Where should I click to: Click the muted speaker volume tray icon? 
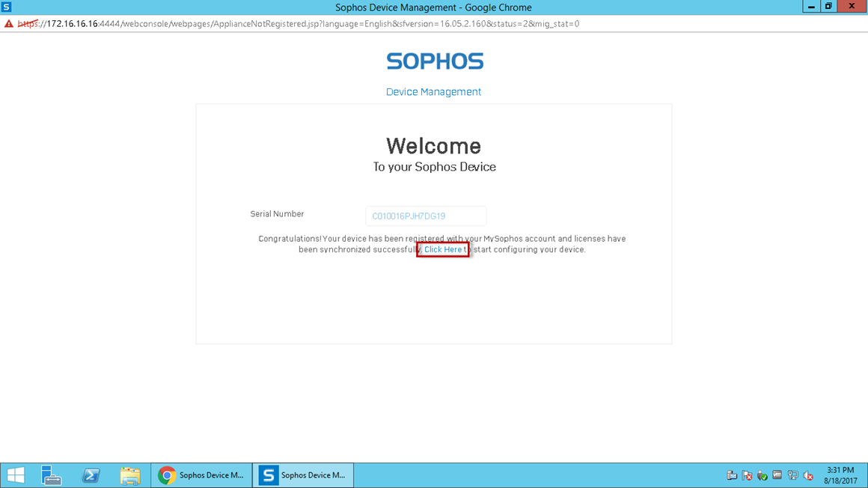[808, 475]
